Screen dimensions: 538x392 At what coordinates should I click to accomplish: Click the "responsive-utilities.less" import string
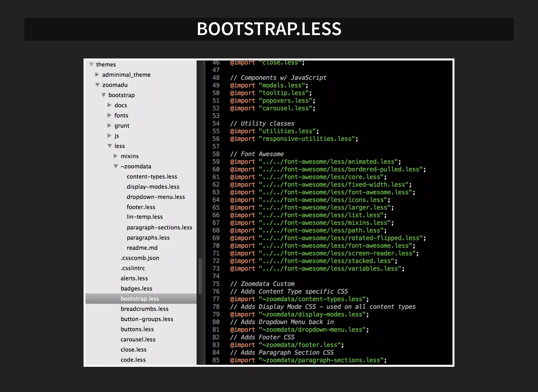pyautogui.click(x=307, y=139)
